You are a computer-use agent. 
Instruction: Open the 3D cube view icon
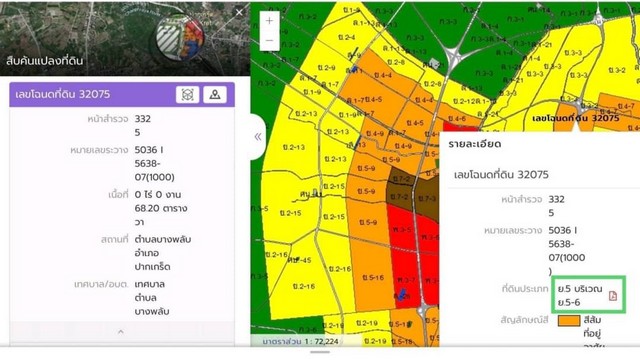pos(187,95)
